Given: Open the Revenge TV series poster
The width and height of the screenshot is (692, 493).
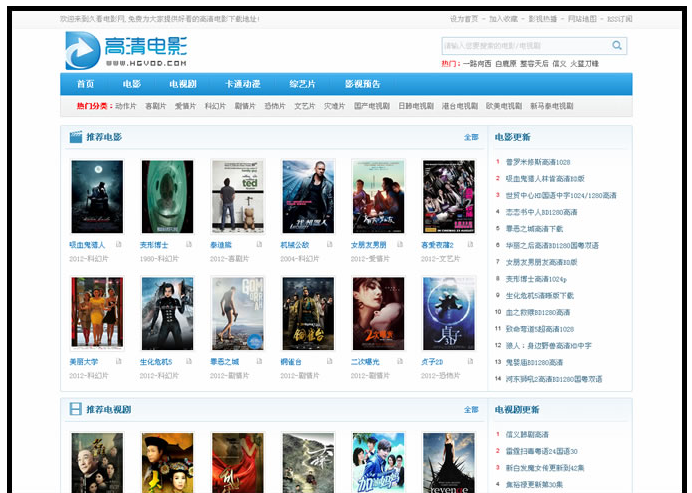Looking at the screenshot, I should 449,463.
